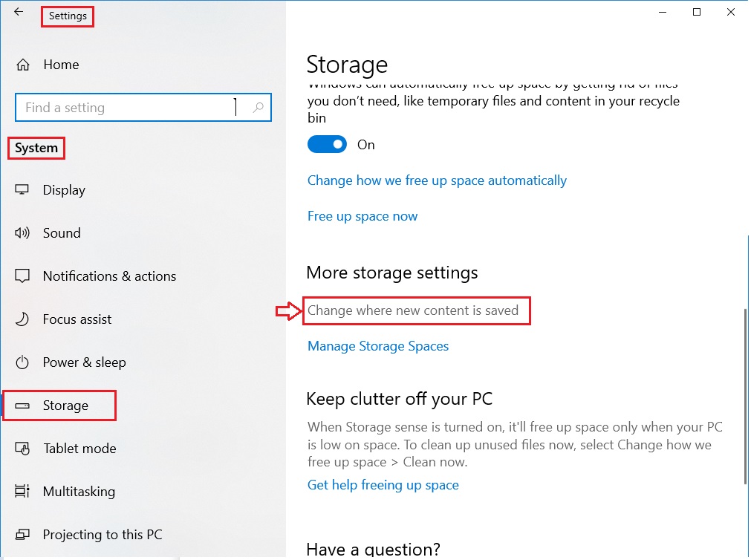Click the Focus assist moon icon

(x=23, y=319)
